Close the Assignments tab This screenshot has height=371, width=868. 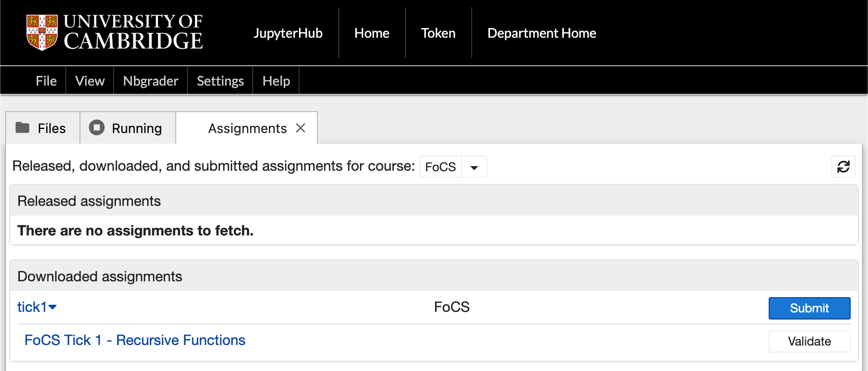point(301,128)
